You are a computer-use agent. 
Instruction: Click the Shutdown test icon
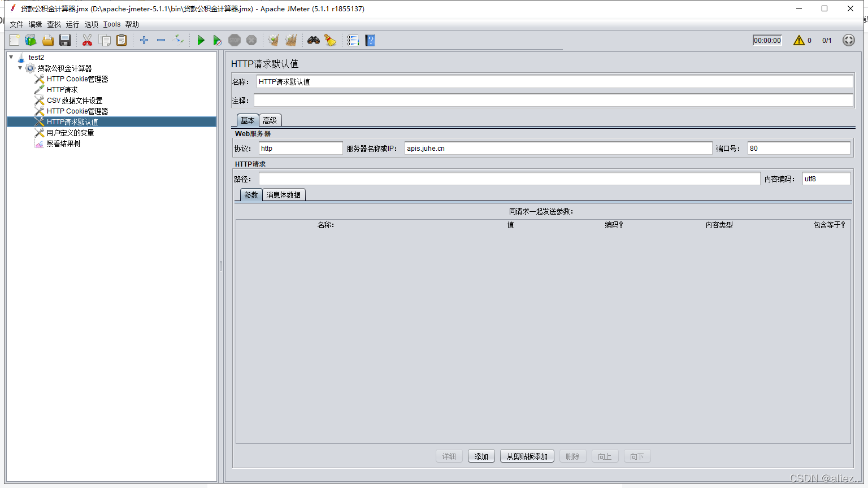tap(251, 40)
